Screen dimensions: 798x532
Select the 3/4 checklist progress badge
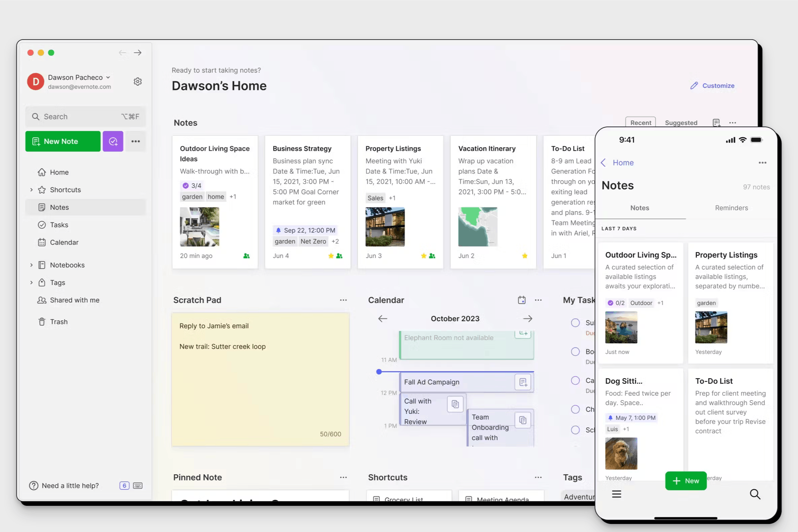[191, 185]
